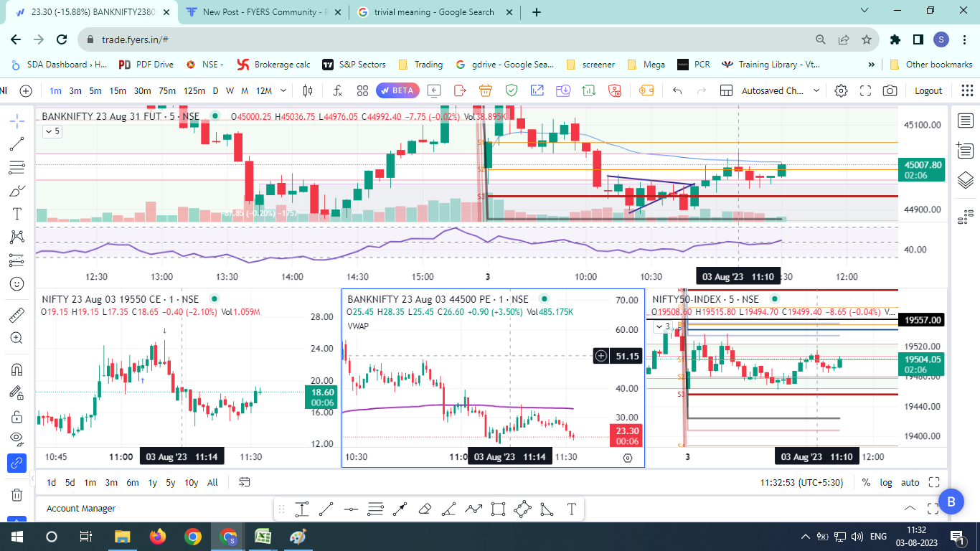Select the eraser tool in floating toolbar
The height and width of the screenshot is (551, 980).
pyautogui.click(x=424, y=509)
